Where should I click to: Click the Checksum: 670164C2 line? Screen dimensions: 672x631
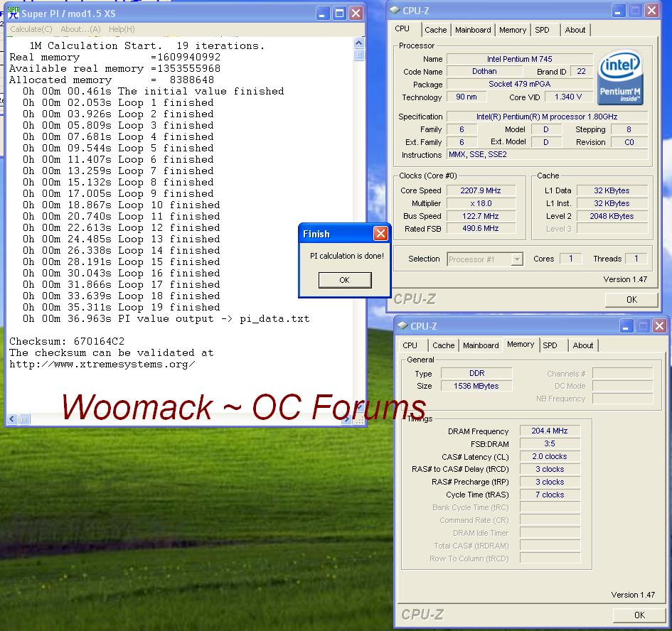coord(67,341)
